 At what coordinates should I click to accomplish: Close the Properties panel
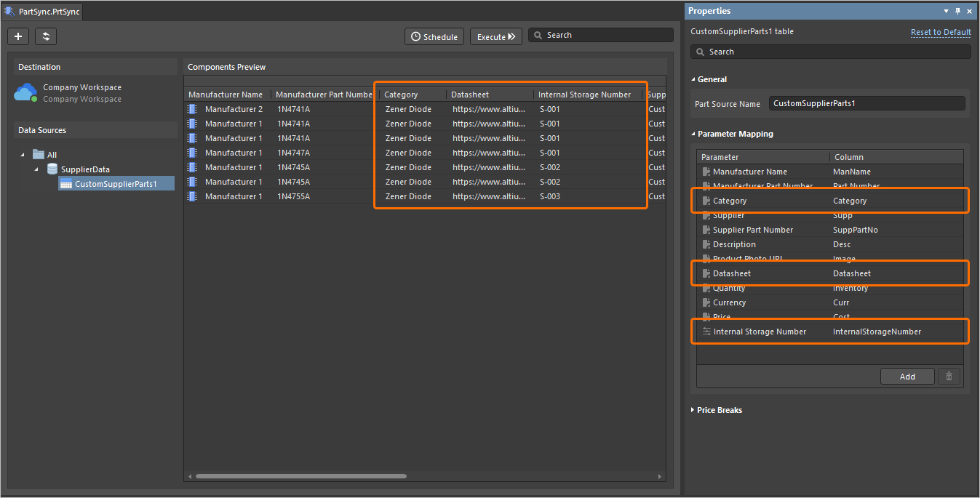pos(969,11)
